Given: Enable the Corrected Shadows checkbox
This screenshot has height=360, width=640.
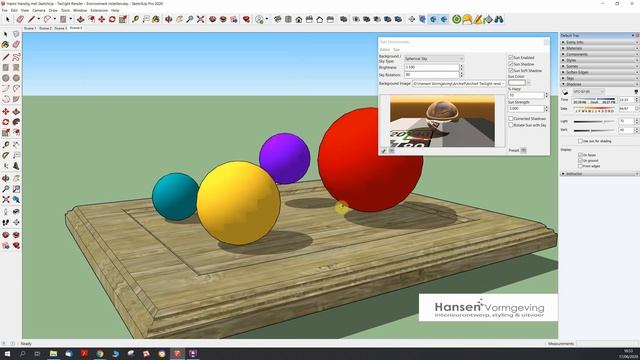Looking at the screenshot, I should (511, 118).
